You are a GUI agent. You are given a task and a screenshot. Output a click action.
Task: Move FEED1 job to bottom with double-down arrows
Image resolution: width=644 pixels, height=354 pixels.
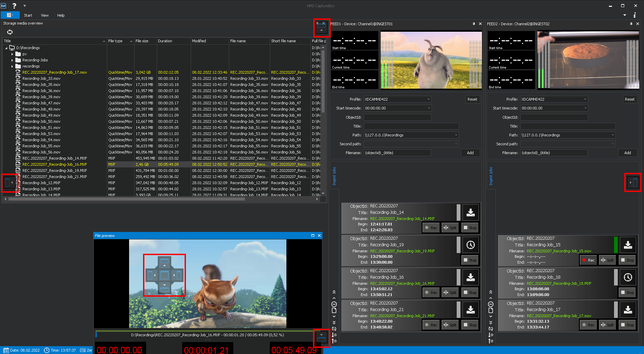point(334,323)
